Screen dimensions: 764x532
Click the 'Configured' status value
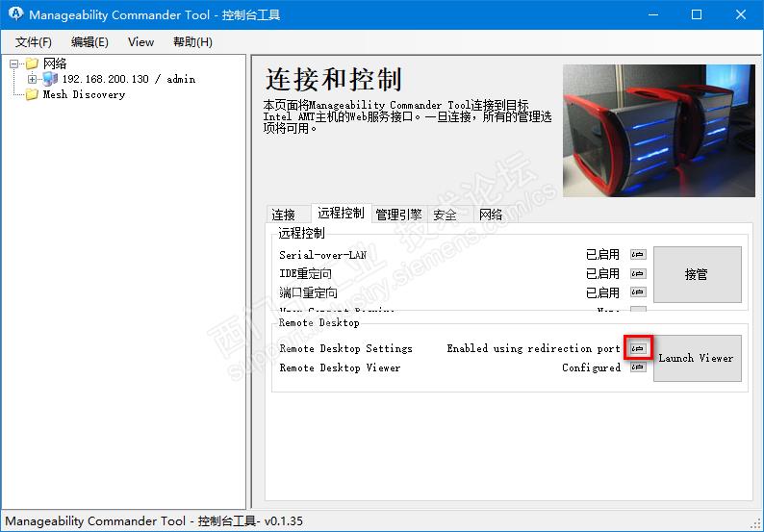point(592,367)
